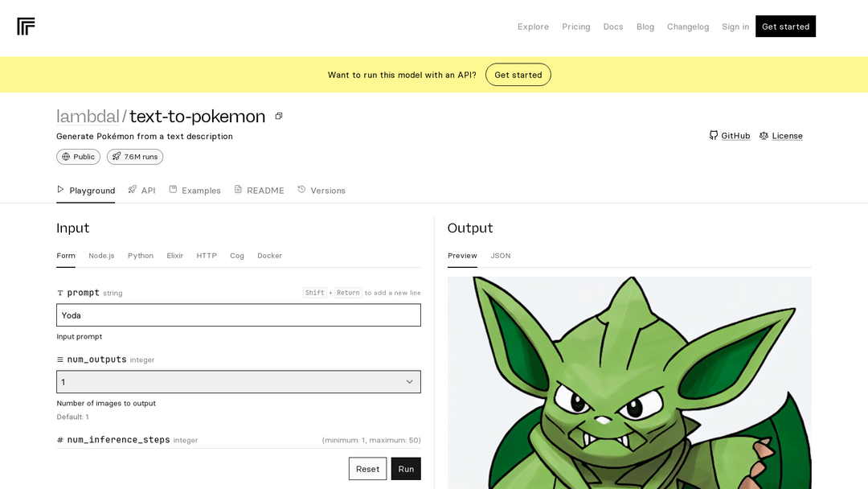868x489 pixels.
Task: Click the globe icon in Public badge
Action: click(66, 157)
